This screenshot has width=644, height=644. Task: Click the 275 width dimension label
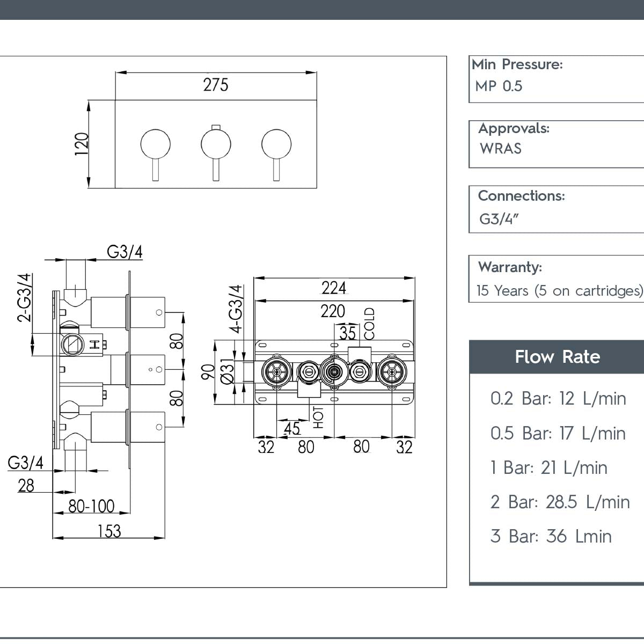(216, 85)
